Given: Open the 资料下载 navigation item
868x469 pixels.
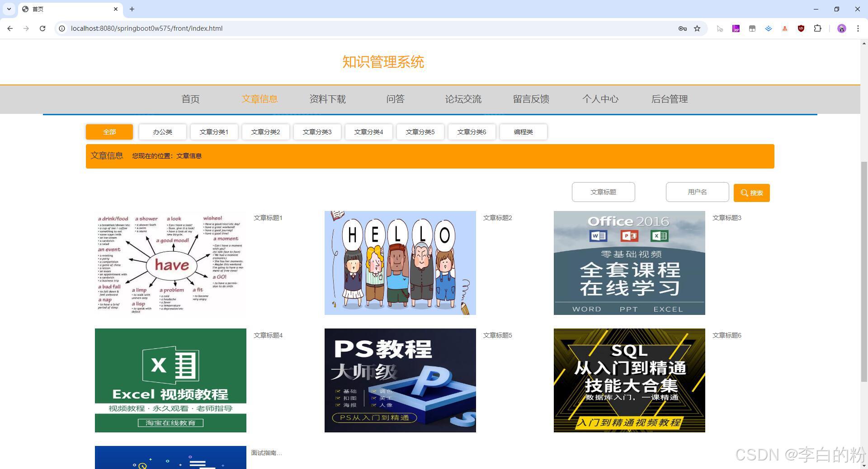Looking at the screenshot, I should (327, 99).
